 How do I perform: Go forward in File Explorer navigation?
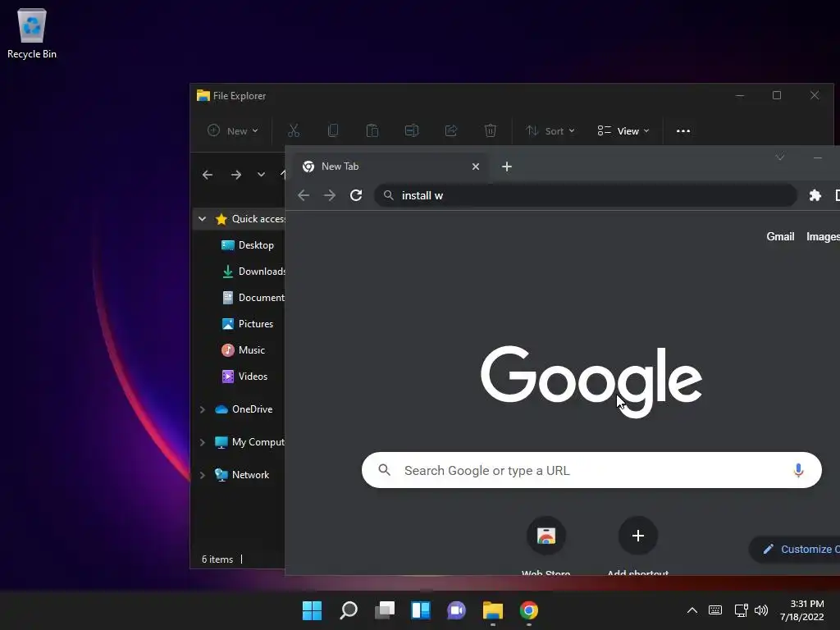(x=235, y=175)
